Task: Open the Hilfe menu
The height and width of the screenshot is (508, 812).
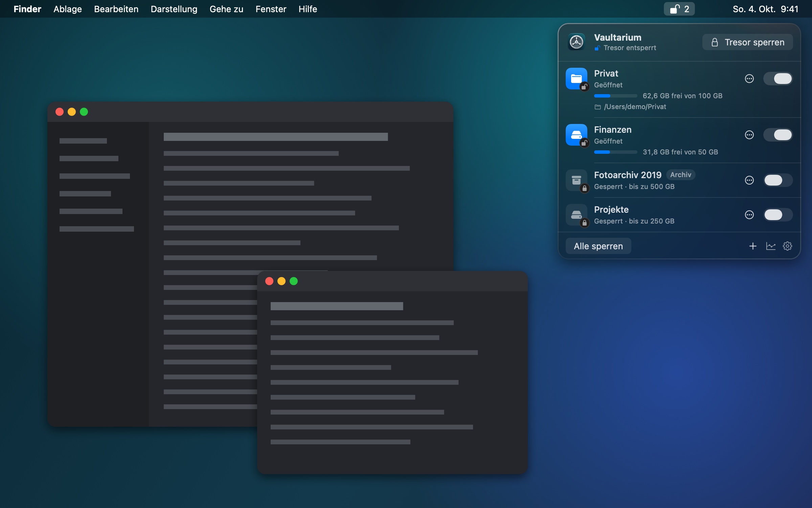Action: coord(308,9)
